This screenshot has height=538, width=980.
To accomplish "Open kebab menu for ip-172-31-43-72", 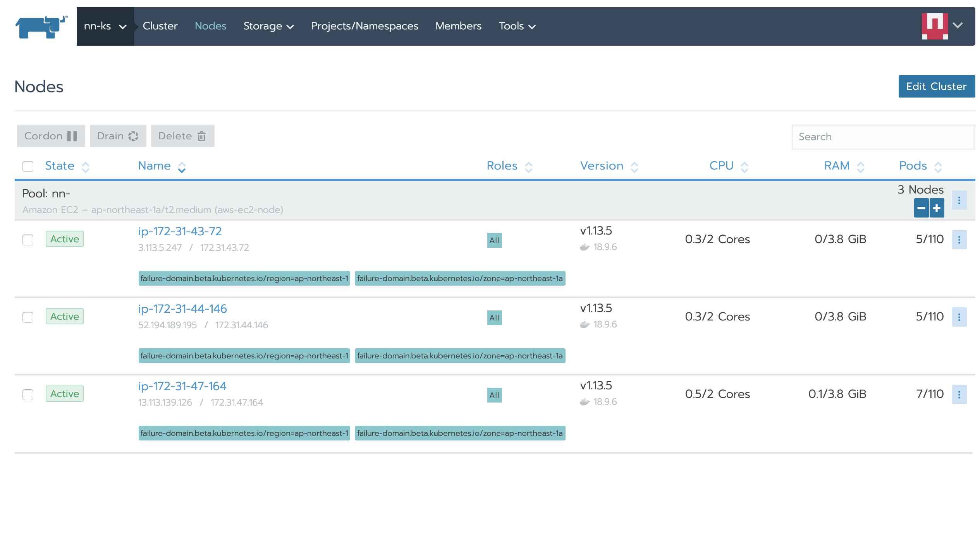I will point(959,240).
